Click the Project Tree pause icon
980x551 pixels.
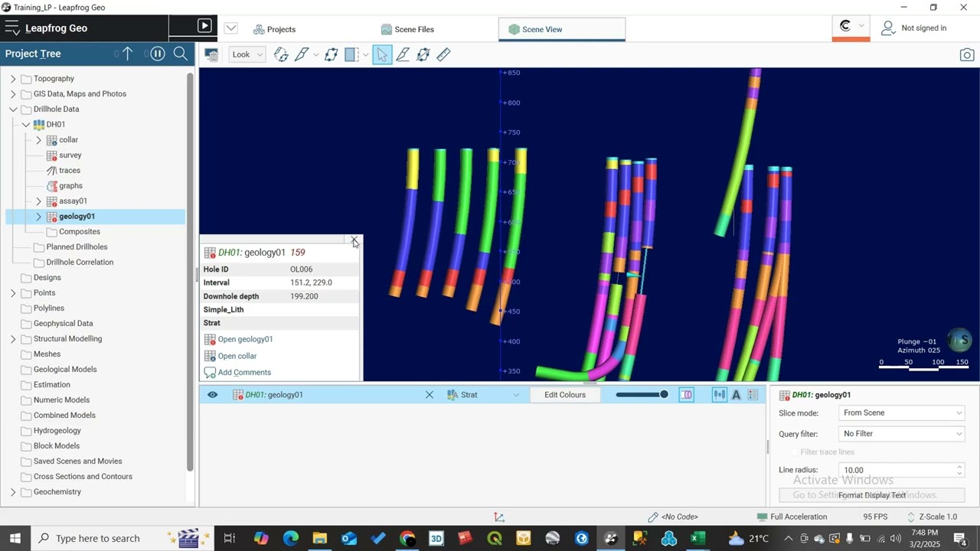coord(158,54)
